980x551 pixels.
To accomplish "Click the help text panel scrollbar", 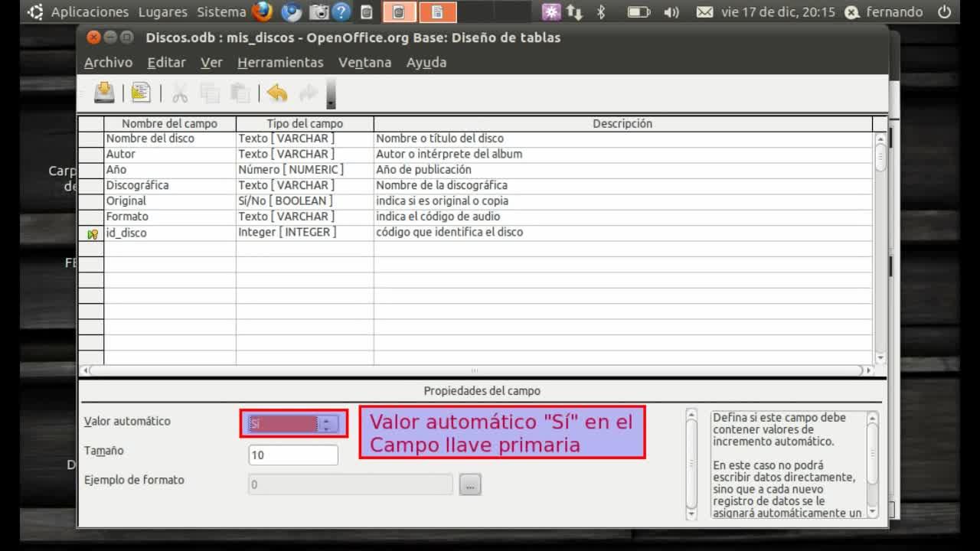I will [872, 465].
